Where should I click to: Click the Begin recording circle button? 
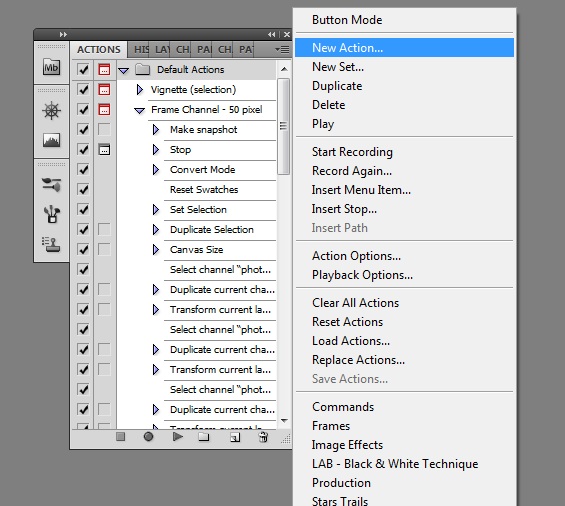(x=148, y=437)
